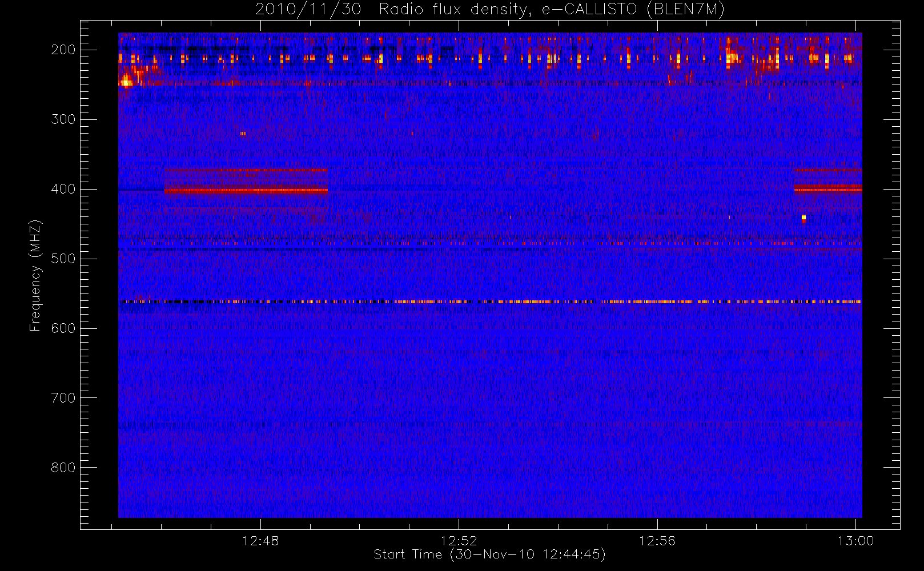The height and width of the screenshot is (571, 924).
Task: Click the 13:00 time tick label
Action: point(855,541)
